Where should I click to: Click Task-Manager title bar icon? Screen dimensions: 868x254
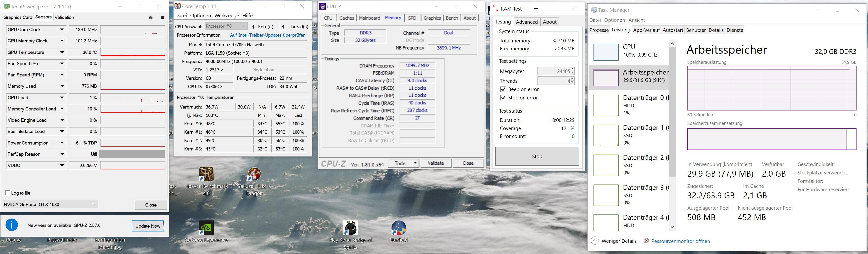coord(593,10)
